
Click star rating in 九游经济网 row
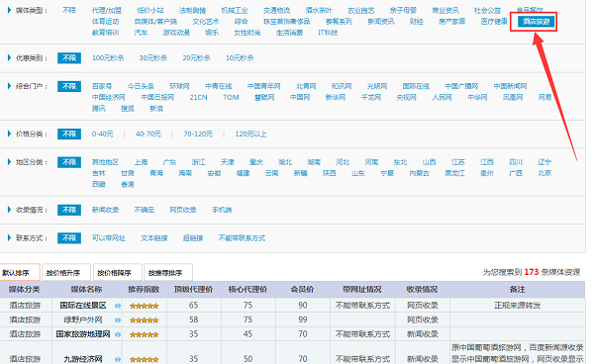click(144, 359)
